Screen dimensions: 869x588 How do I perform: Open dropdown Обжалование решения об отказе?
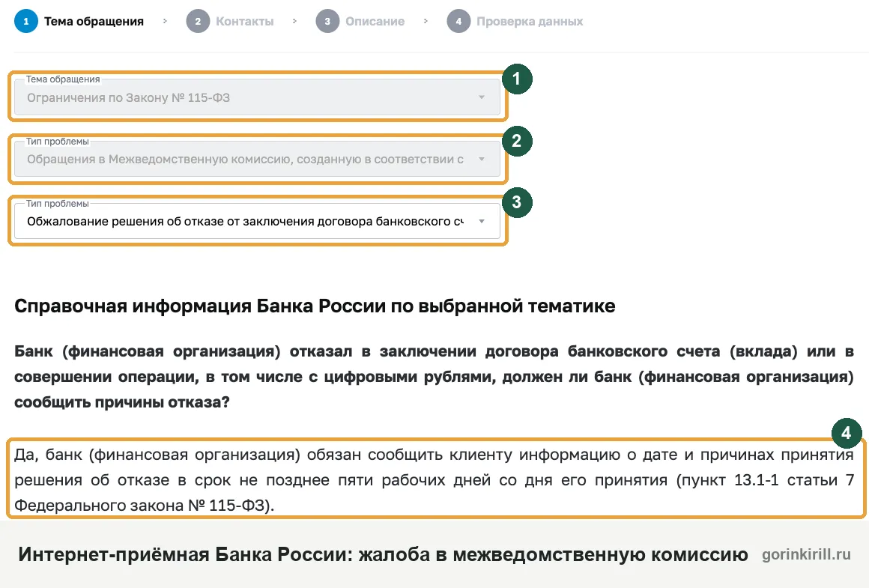257,221
